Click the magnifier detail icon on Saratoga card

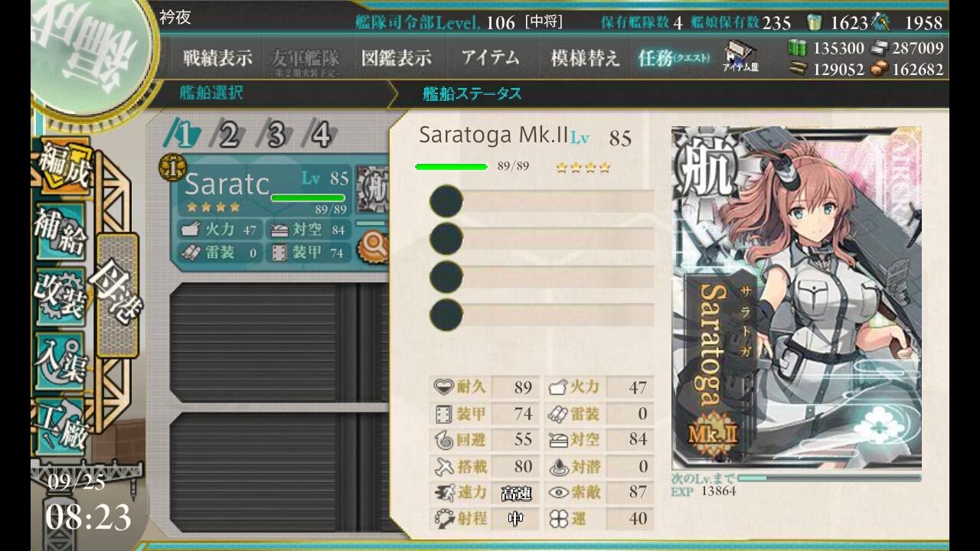(376, 247)
